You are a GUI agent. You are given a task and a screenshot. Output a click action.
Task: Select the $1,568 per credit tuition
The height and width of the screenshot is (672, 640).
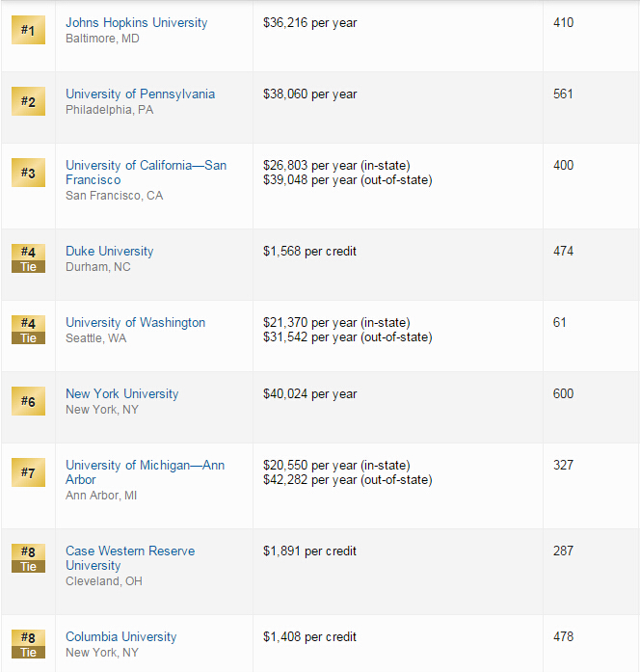(x=309, y=251)
